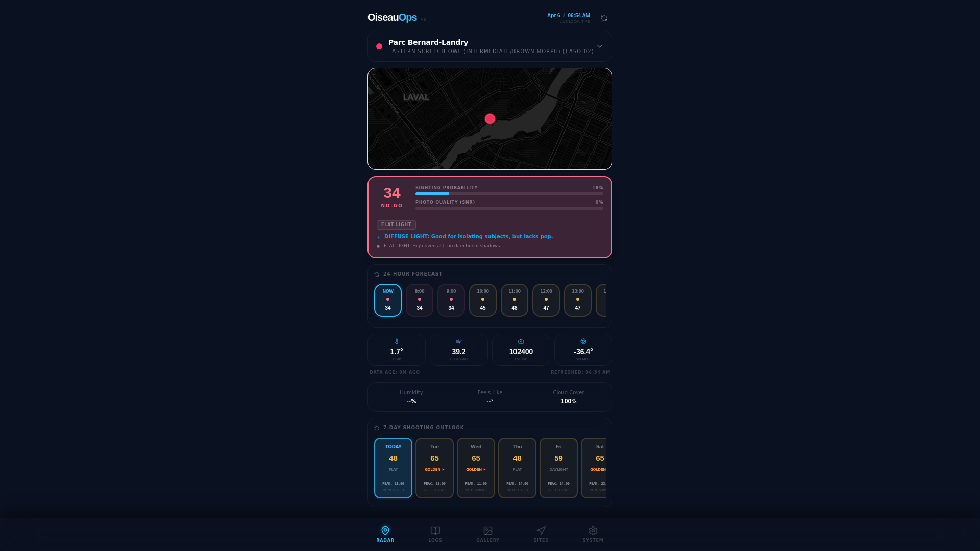Select the Sat outlook card
Viewport: 980px width, 551px height.
point(594,468)
